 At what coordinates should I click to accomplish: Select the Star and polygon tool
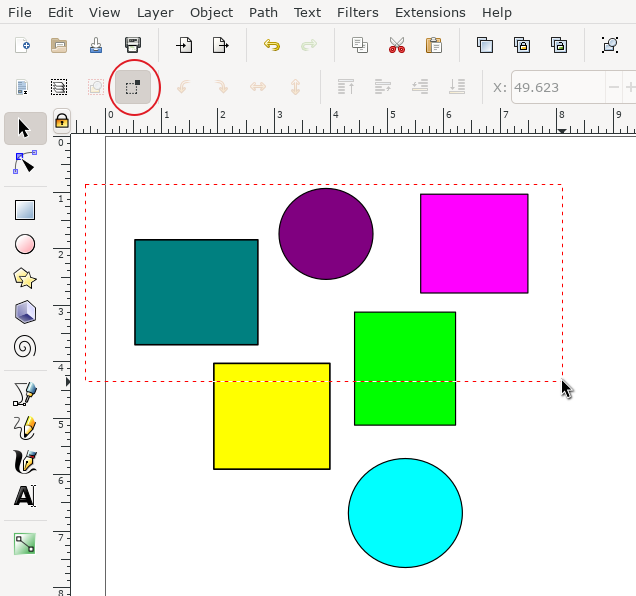point(25,278)
